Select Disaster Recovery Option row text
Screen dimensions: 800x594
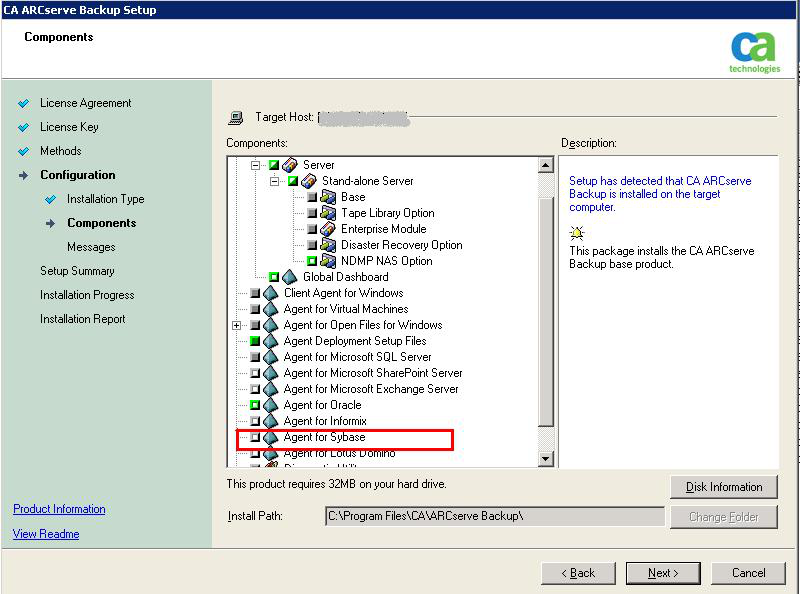tap(402, 245)
